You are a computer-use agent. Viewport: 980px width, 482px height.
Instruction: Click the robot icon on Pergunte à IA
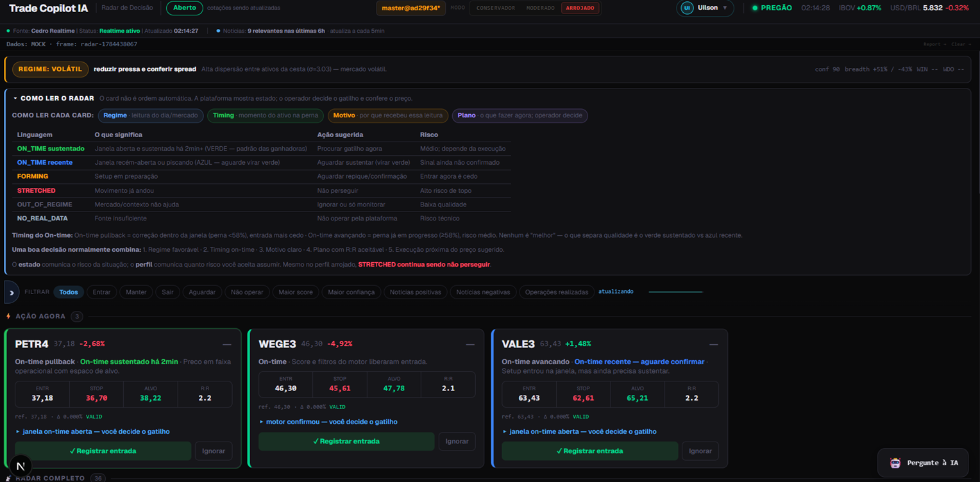click(x=895, y=463)
